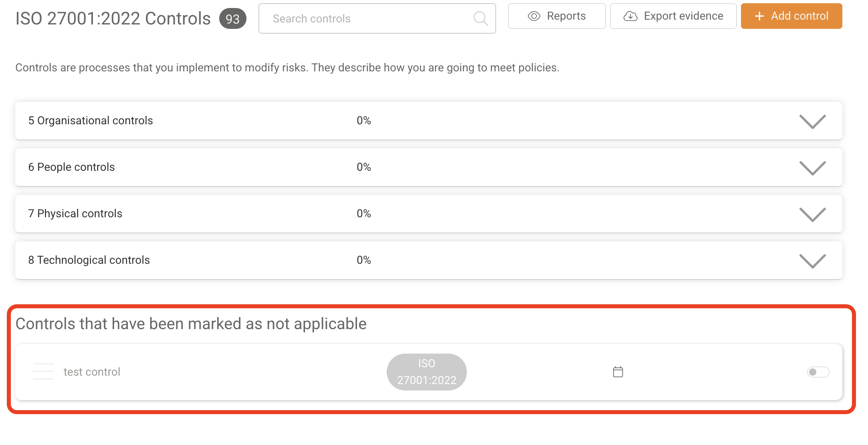Click the calendar icon on test control

point(618,372)
